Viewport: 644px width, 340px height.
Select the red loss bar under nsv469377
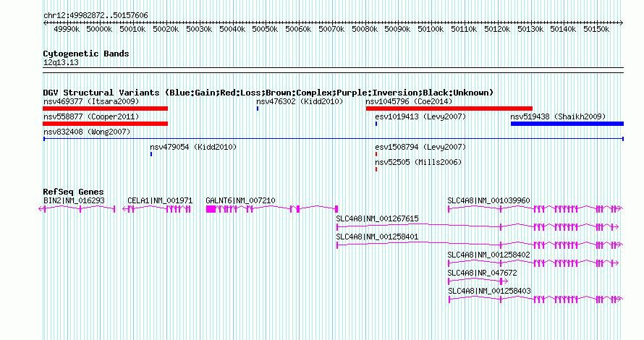(x=105, y=109)
